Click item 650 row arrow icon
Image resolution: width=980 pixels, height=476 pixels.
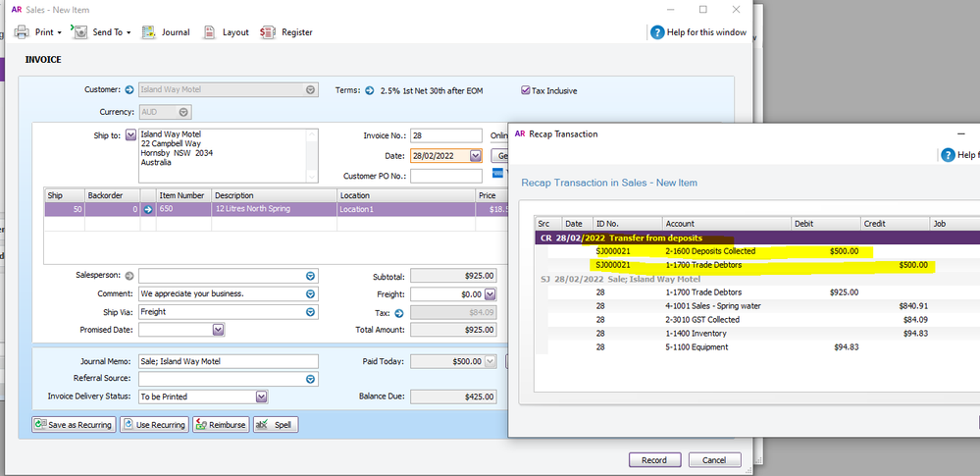149,209
